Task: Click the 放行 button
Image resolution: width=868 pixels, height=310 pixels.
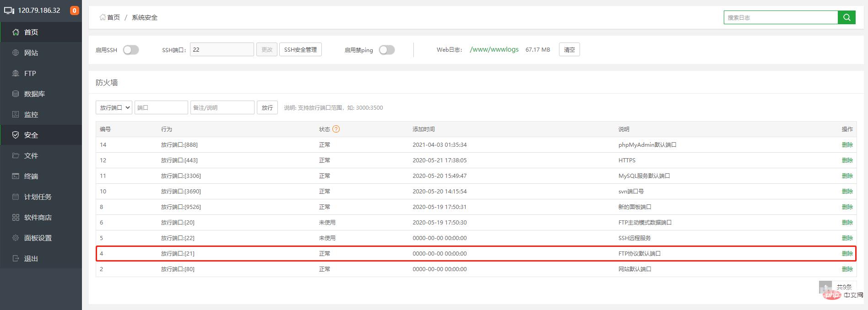Action: click(x=267, y=107)
